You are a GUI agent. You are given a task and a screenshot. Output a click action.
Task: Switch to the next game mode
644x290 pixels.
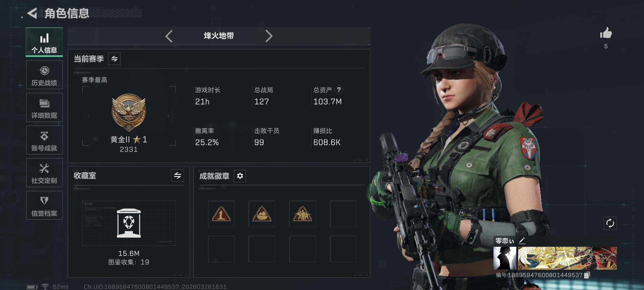tap(269, 36)
